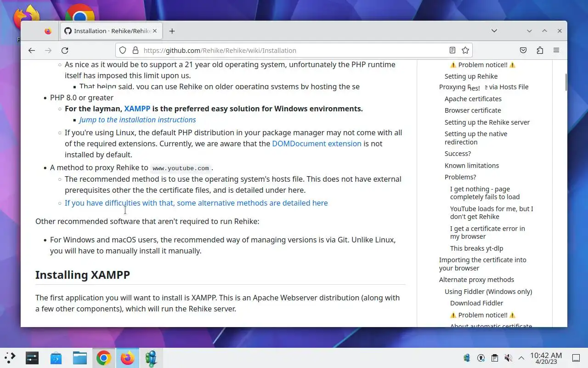Bookmark this page with the star

pos(465,51)
